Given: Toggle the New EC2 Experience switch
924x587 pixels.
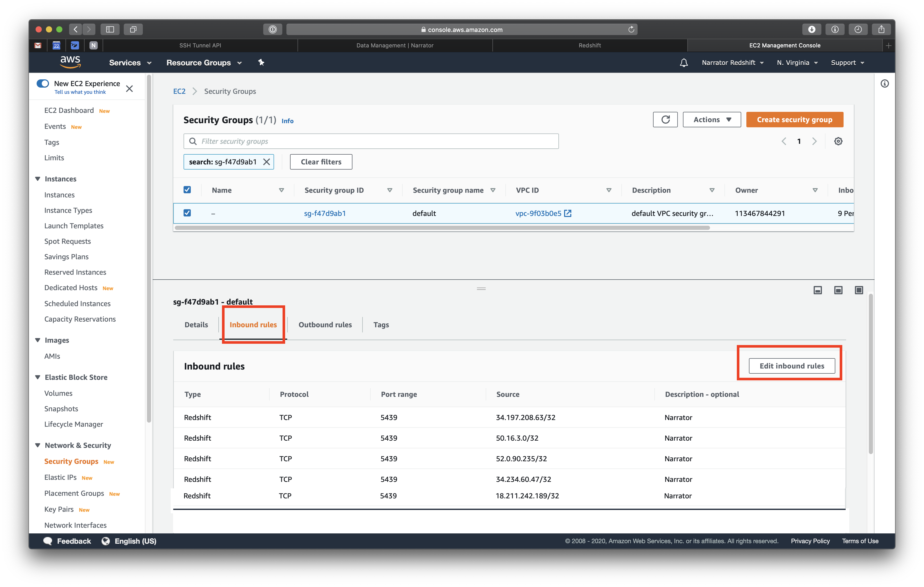Looking at the screenshot, I should pyautogui.click(x=43, y=83).
